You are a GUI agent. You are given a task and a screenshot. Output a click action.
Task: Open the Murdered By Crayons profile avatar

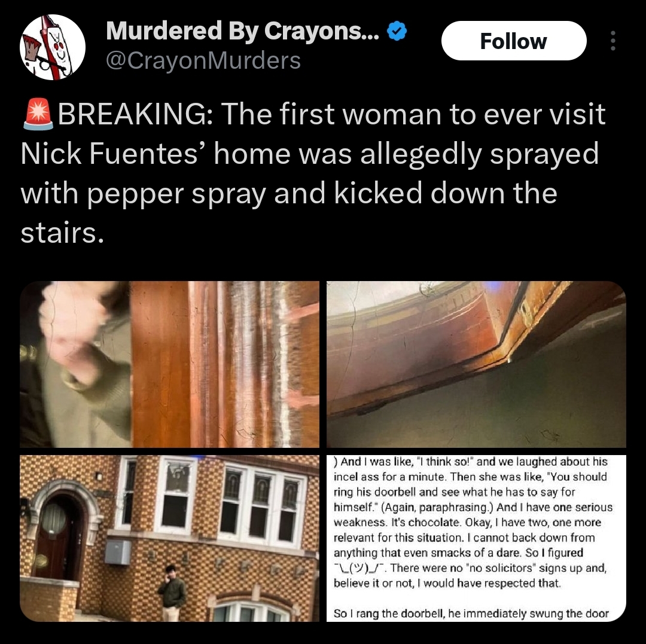tap(52, 47)
